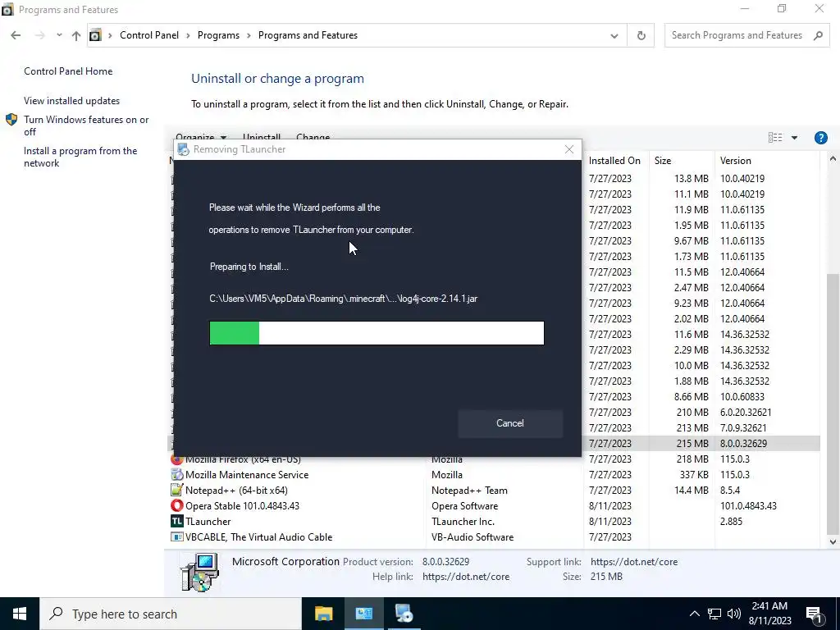Click the installer icon in the details pane
The width and height of the screenshot is (840, 630).
200,572
